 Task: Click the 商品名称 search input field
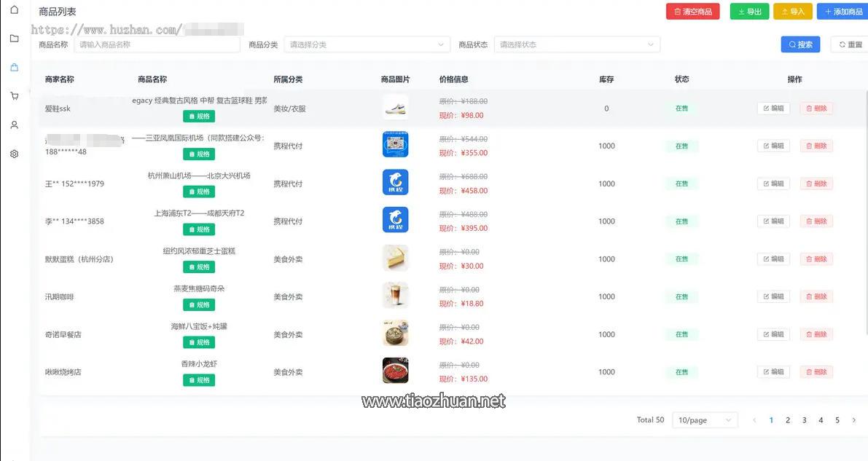pos(157,44)
